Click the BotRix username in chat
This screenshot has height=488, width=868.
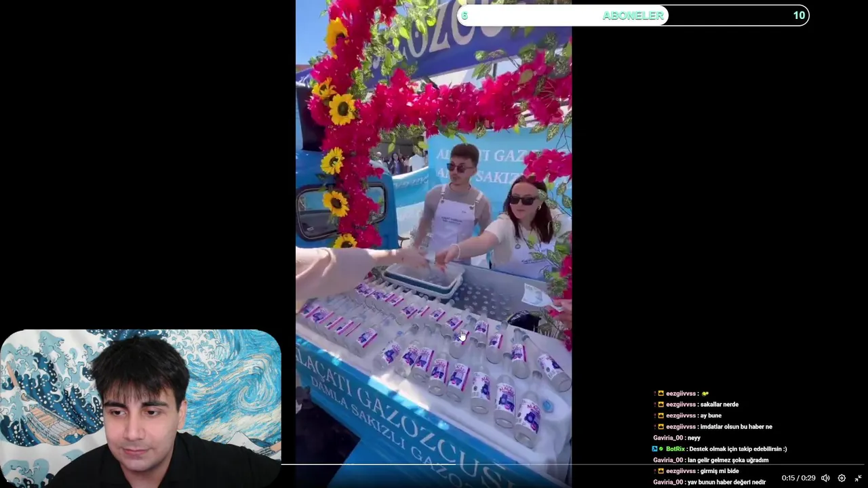click(x=675, y=449)
